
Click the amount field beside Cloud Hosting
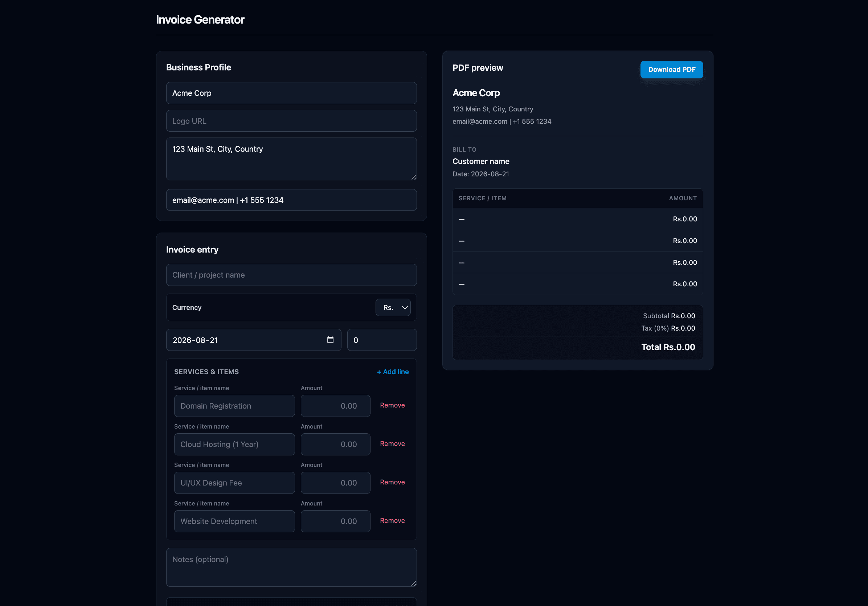335,444
